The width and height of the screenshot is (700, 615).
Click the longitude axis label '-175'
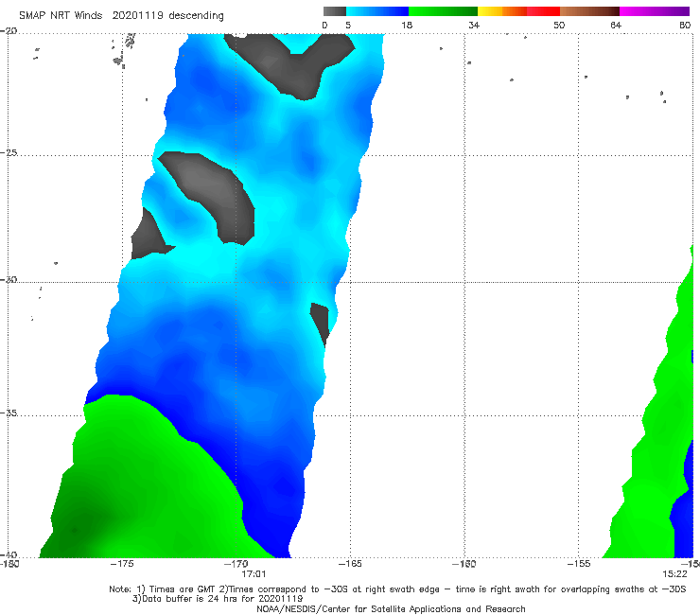[122, 564]
